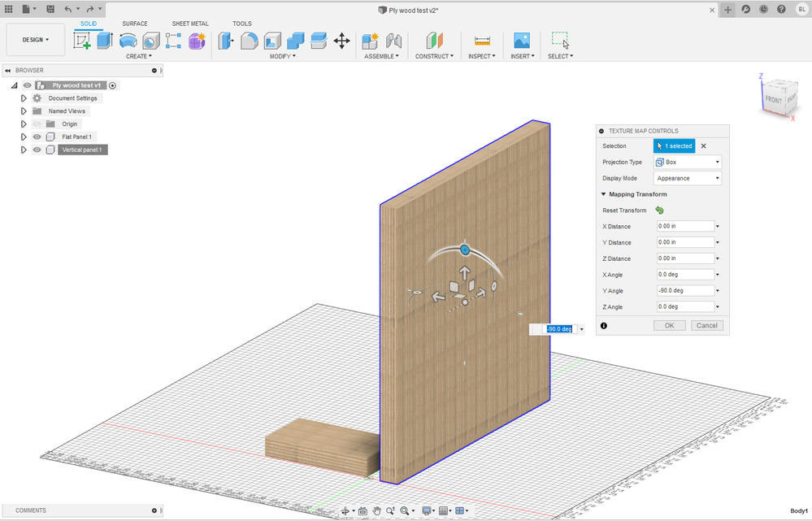Click the blue rotation handle on the manipulator
812x521 pixels.
(x=465, y=250)
